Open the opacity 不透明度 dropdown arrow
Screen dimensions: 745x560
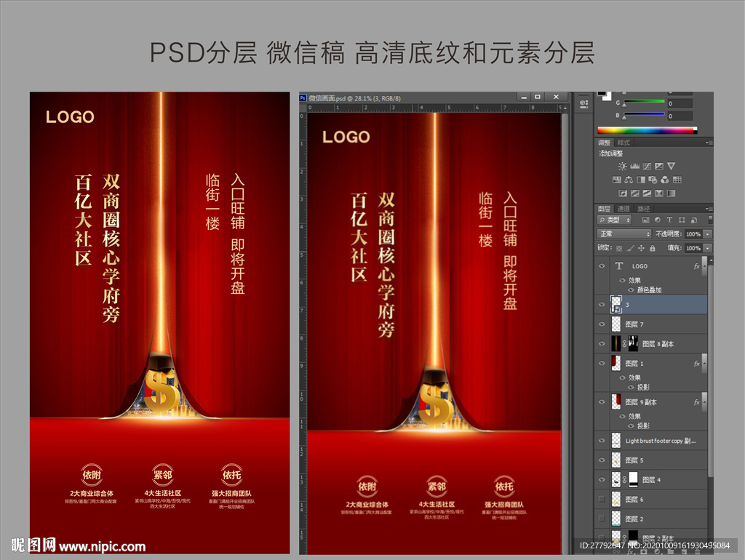707,234
